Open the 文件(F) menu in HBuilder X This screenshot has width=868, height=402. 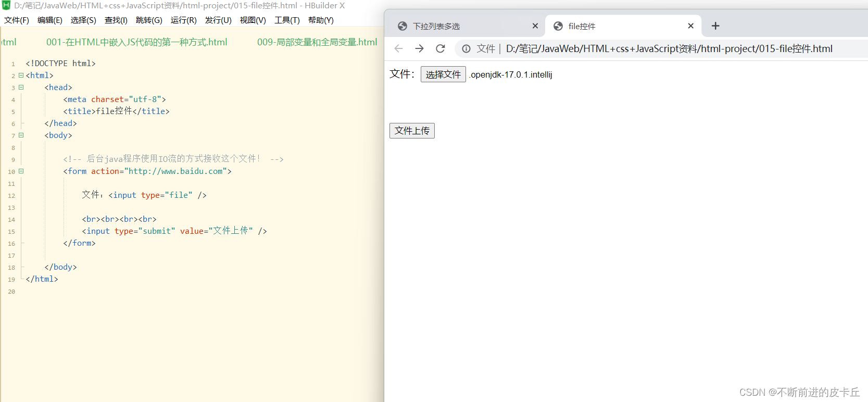pos(17,20)
